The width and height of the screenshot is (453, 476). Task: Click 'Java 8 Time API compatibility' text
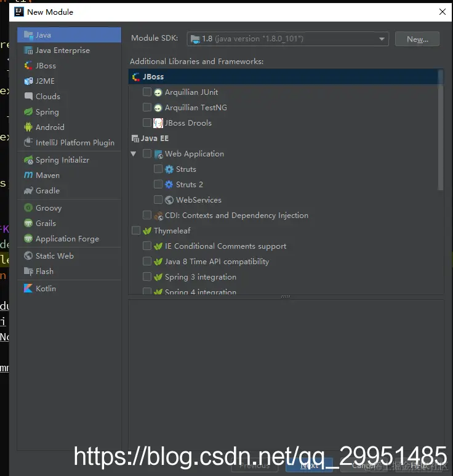217,261
